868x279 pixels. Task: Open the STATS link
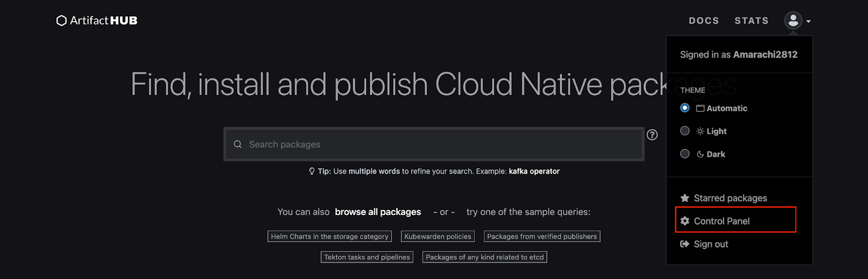tap(751, 21)
